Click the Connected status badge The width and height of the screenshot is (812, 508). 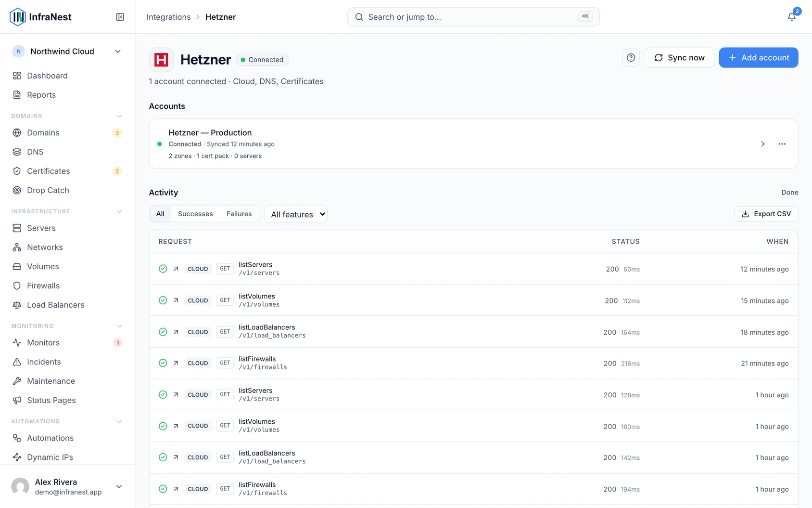[x=262, y=60]
